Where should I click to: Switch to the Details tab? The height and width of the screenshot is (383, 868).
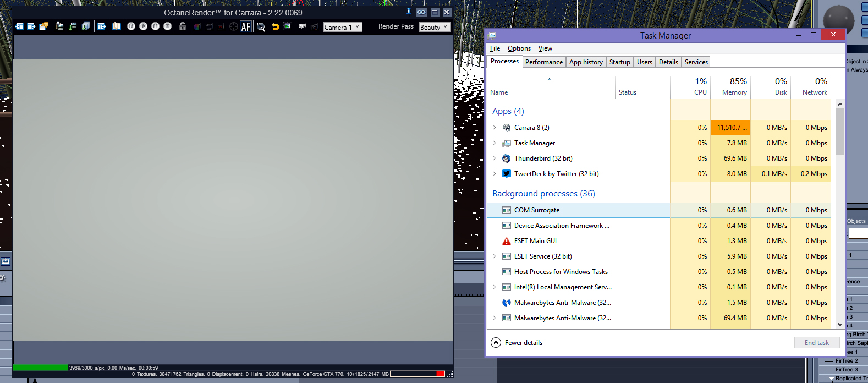(x=668, y=62)
